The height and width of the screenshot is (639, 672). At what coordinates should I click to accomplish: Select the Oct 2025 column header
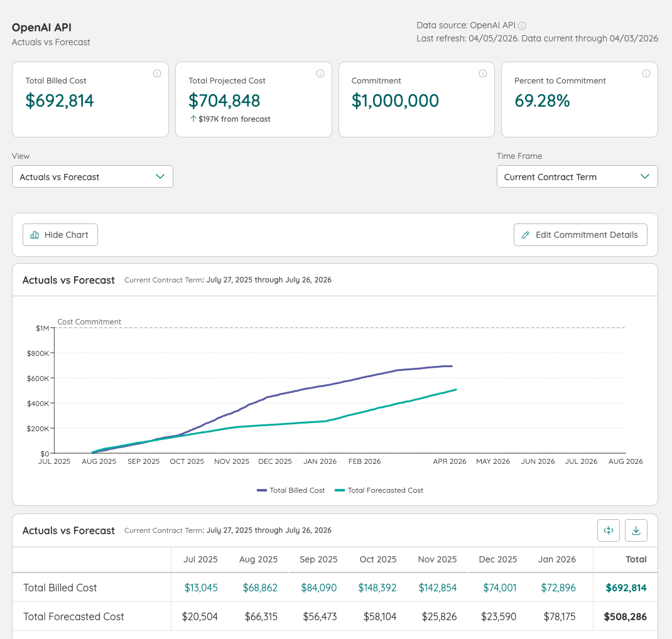coord(378,559)
